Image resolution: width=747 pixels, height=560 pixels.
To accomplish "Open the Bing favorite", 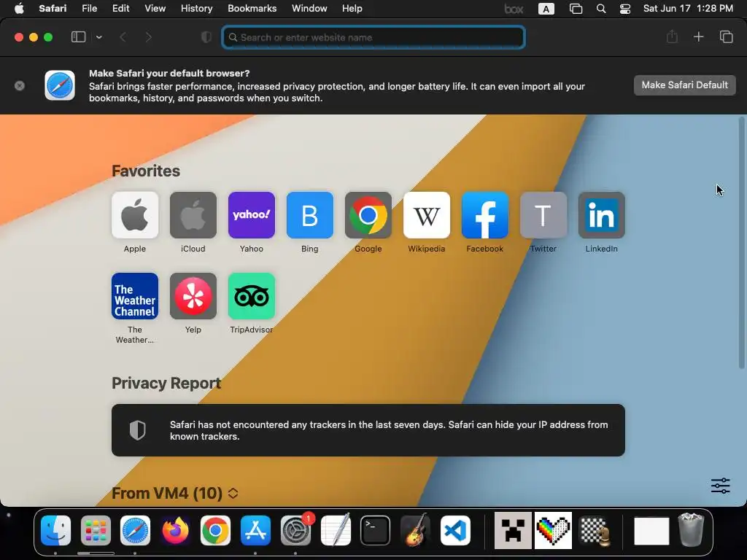I will [309, 215].
